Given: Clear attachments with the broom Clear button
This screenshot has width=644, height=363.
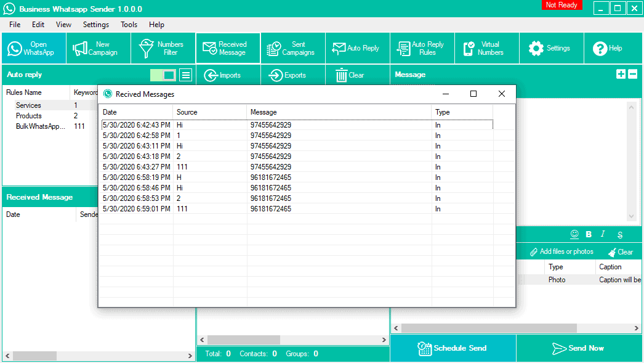Looking at the screenshot, I should (621, 252).
